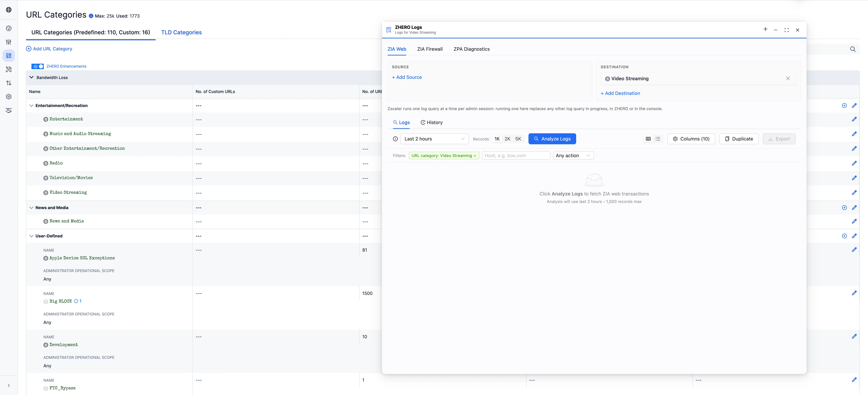Select 5K records option

point(518,139)
